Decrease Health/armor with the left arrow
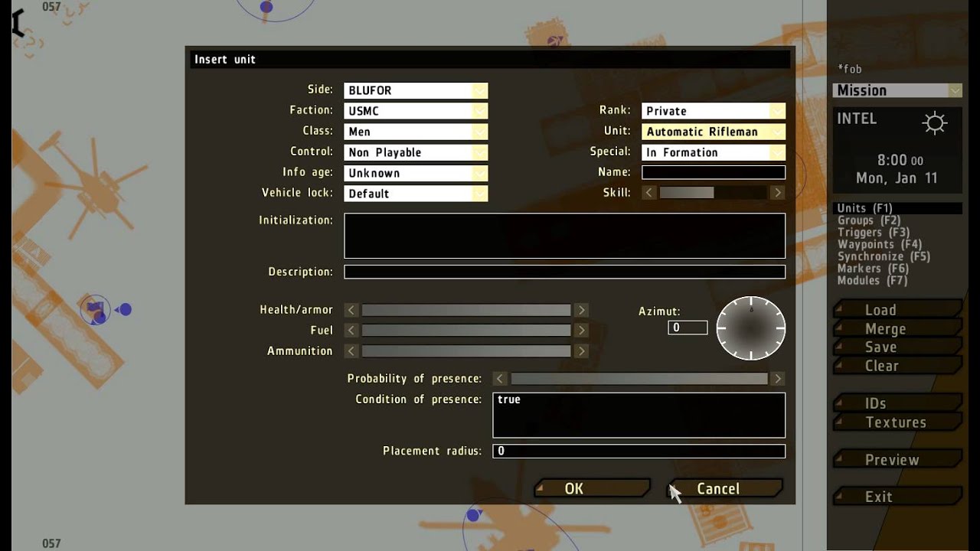 (x=351, y=310)
